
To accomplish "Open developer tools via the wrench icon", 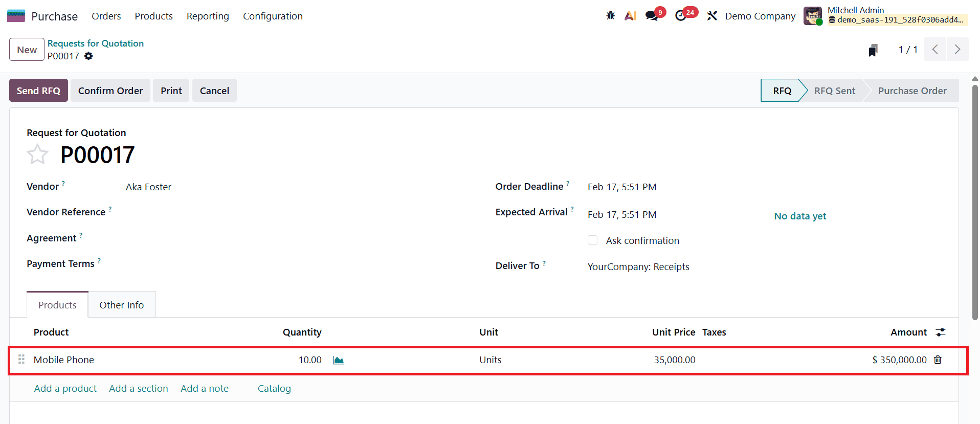I will tap(712, 16).
